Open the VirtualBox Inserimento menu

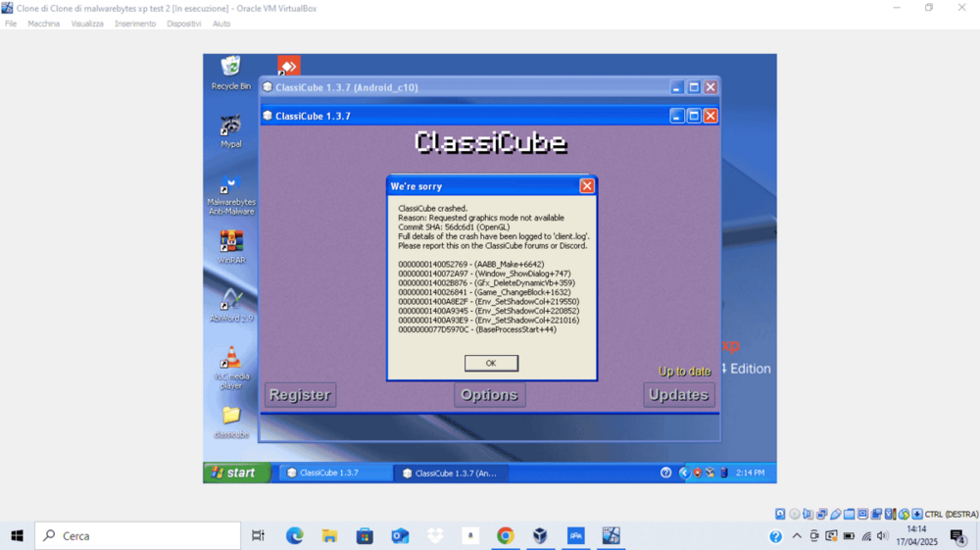pyautogui.click(x=135, y=24)
